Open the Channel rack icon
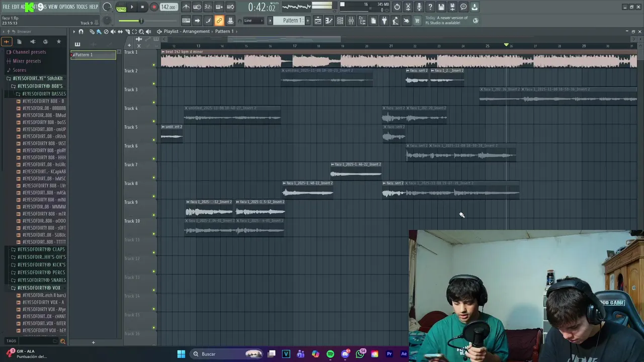644x362 pixels. [x=340, y=21]
